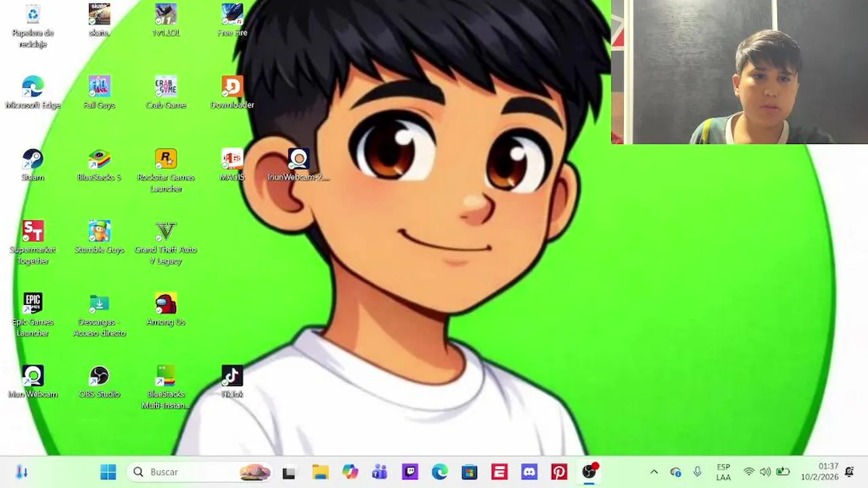Click the battery status tray icon

[783, 472]
